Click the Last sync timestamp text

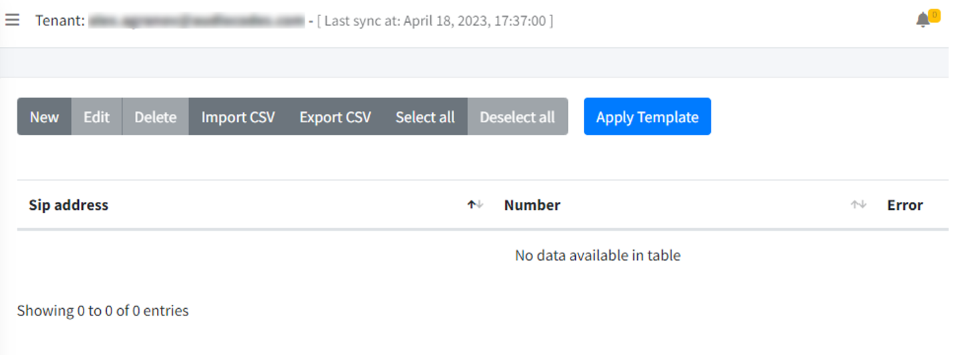coord(435,21)
